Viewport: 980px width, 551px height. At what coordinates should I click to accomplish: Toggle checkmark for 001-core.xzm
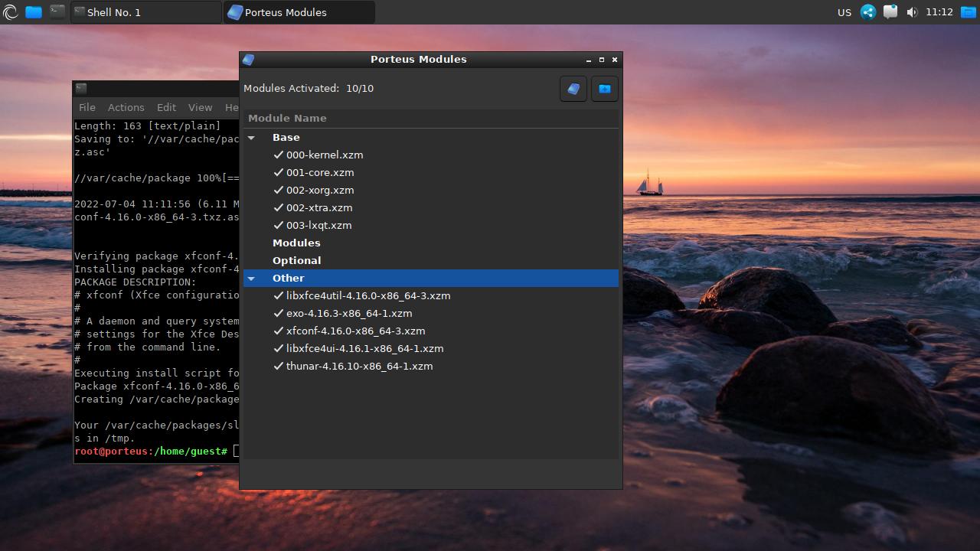[x=279, y=172]
